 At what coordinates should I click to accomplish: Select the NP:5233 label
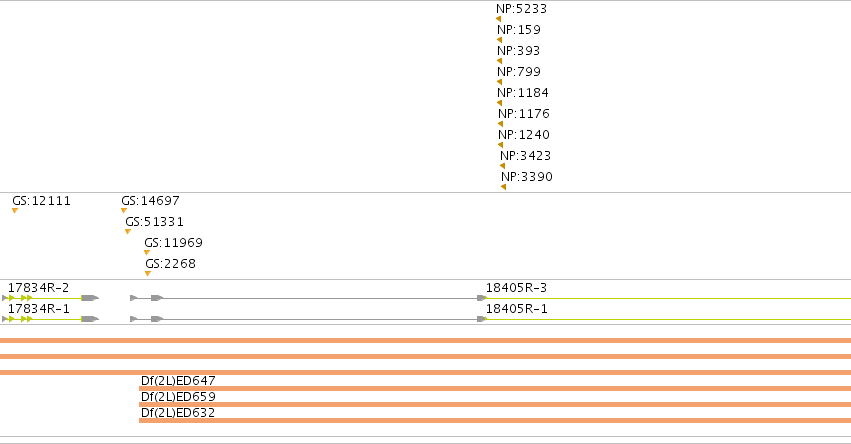pyautogui.click(x=522, y=9)
